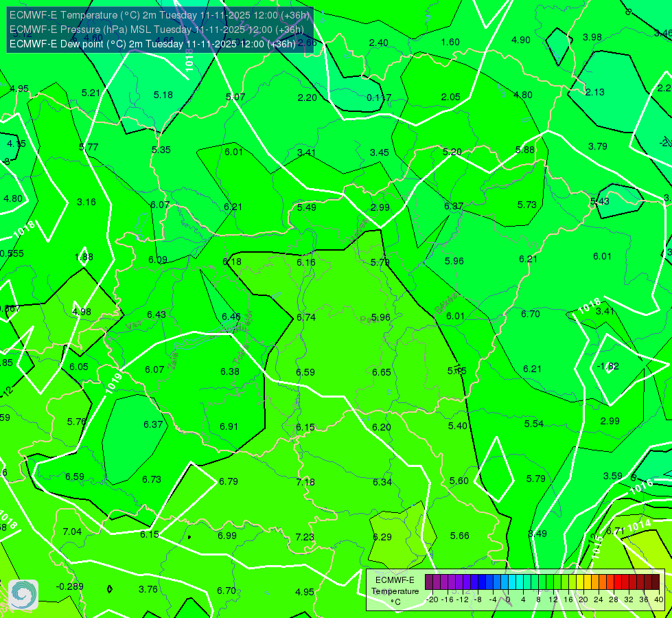Click the 5.18 dew point value
672x618 pixels.
click(163, 95)
